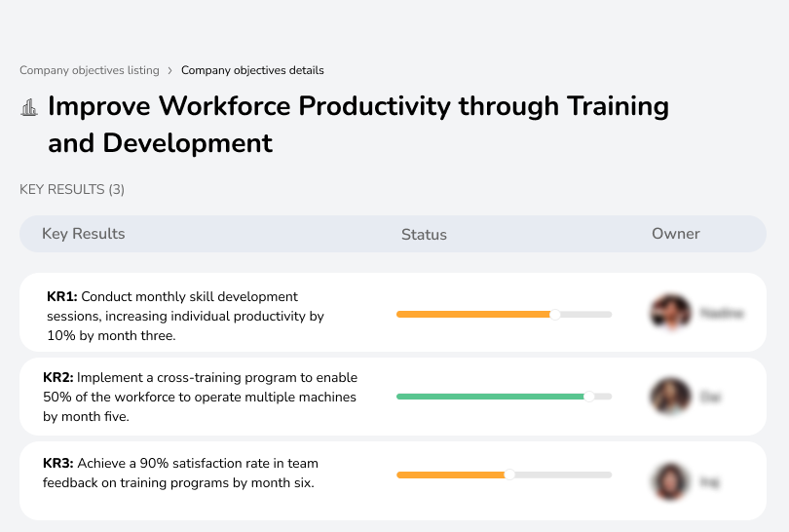Adjust the KR2 green progress slider
This screenshot has width=789, height=532.
coord(588,397)
